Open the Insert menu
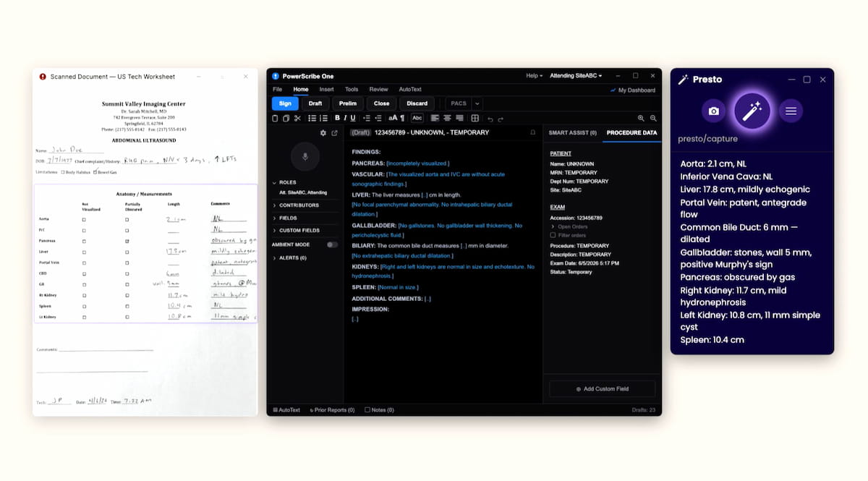Viewport: 868px width, 481px height. [326, 90]
